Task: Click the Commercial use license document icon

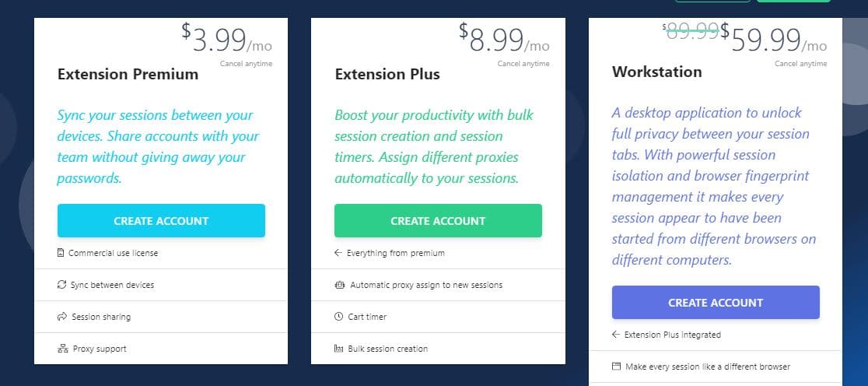Action: 61,253
